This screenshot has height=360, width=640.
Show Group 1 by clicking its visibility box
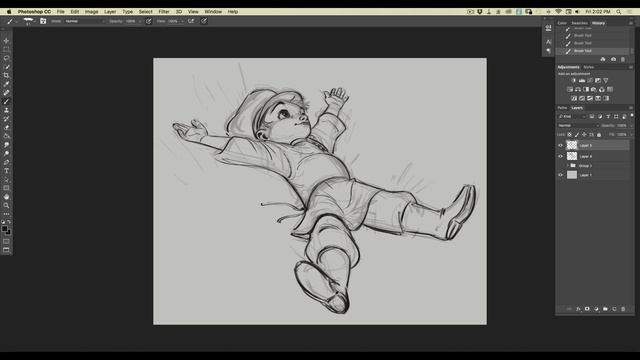560,166
